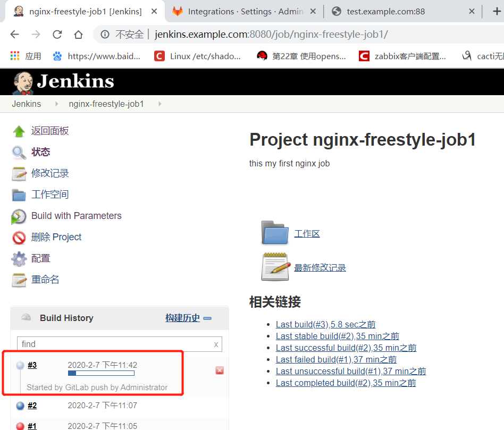Open the 修改记录 sidebar link
Screen dimensions: 504x430
50,173
